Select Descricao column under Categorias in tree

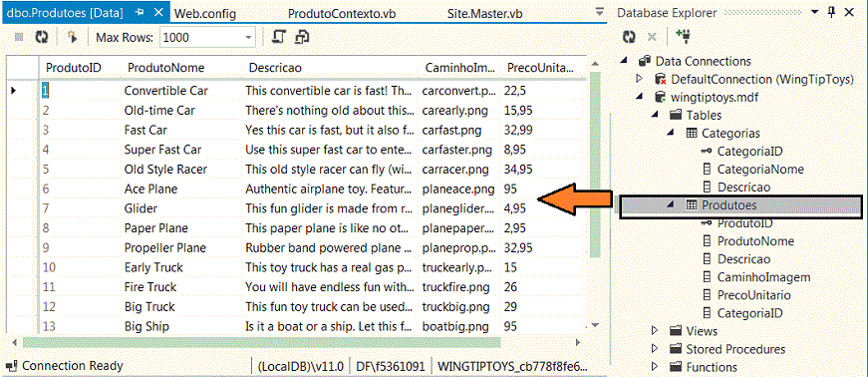point(743,187)
